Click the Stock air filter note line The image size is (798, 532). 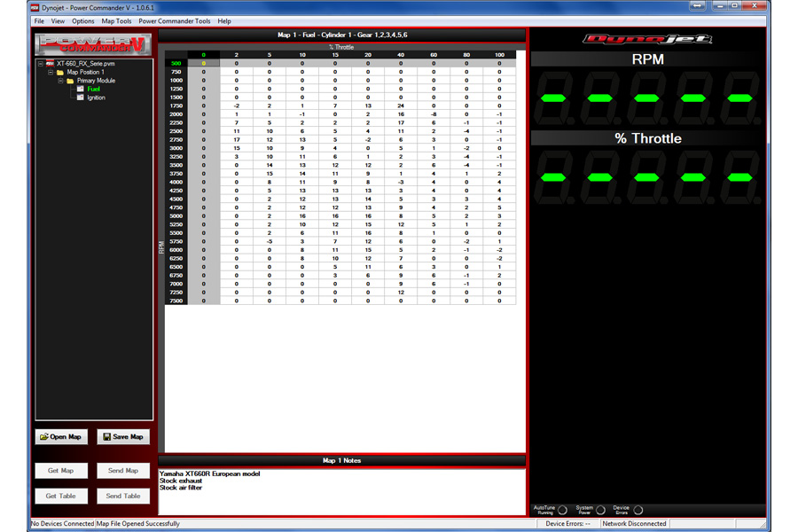click(181, 488)
